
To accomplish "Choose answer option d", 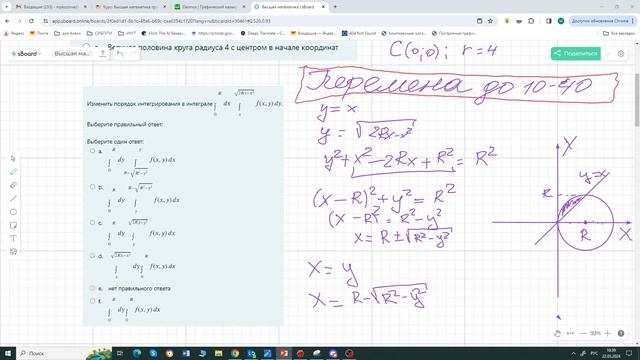I will tap(92, 256).
